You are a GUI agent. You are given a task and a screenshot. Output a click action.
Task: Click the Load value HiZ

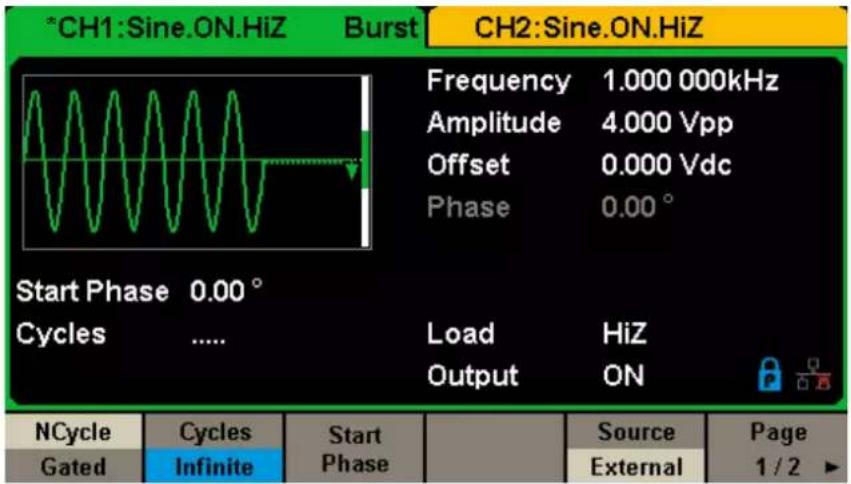[624, 334]
